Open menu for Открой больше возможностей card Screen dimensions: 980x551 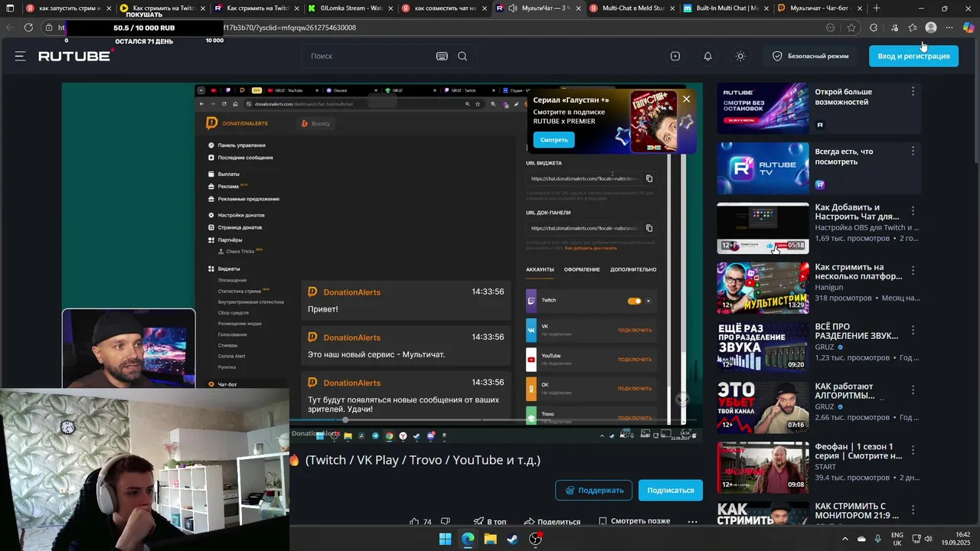coord(913,91)
